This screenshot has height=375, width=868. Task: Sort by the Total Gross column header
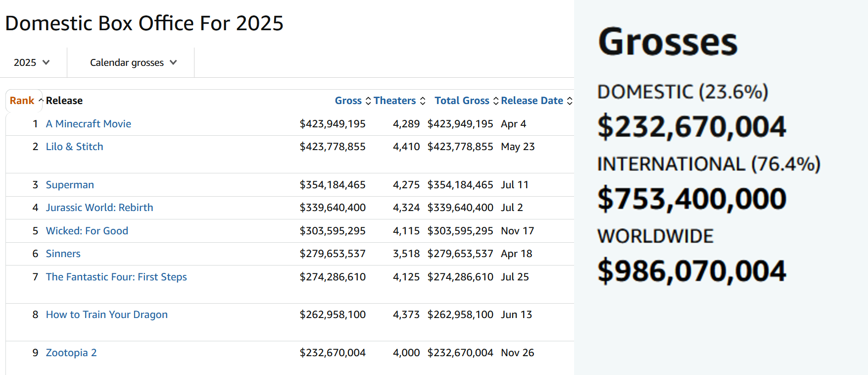pos(462,101)
